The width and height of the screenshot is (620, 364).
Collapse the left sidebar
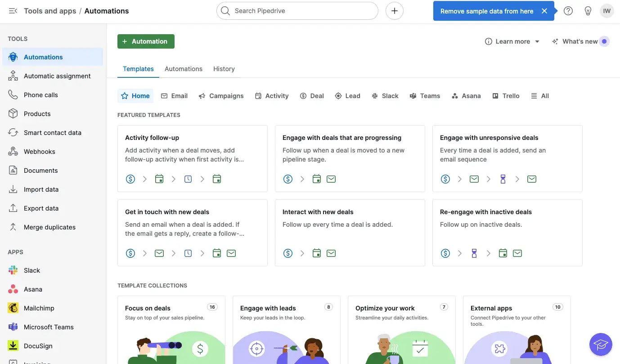pyautogui.click(x=13, y=11)
